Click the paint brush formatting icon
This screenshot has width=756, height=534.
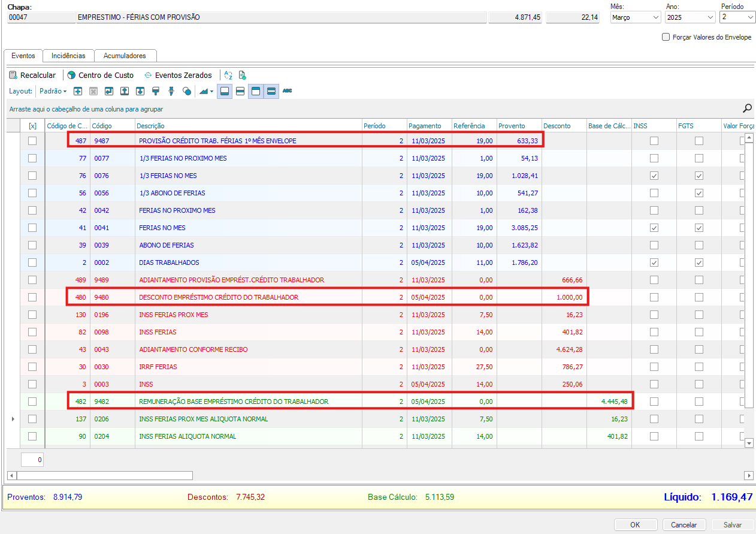click(x=156, y=91)
